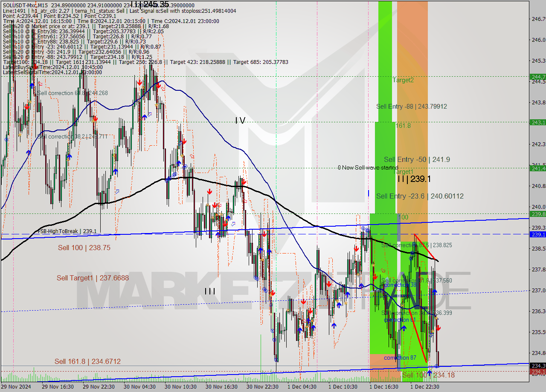The height and width of the screenshot is (392, 546).
Task: Click the green 239.8 price tag
Action: click(537, 214)
